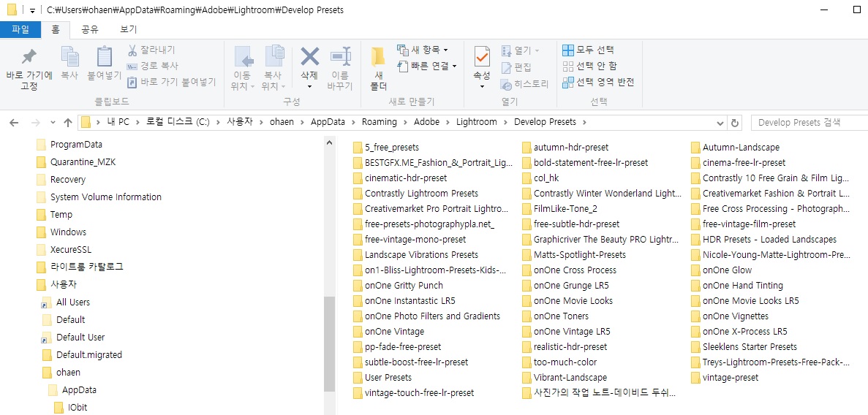Screen dimensions: 868x415
Task: Click the Copy (복사) ribbon icon
Action: tap(69, 56)
